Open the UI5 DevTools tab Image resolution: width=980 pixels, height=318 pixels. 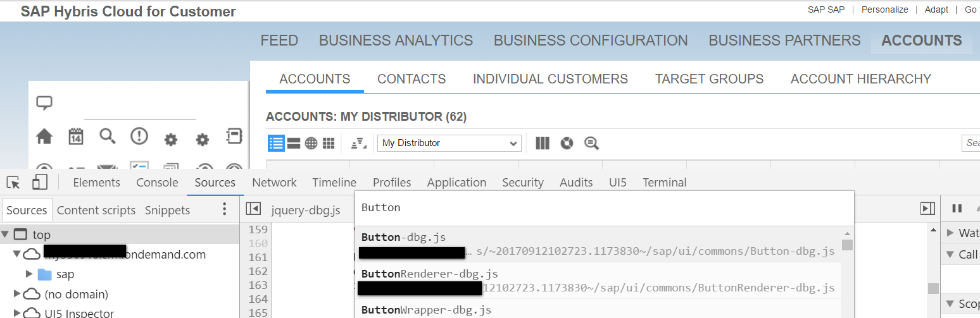(618, 183)
